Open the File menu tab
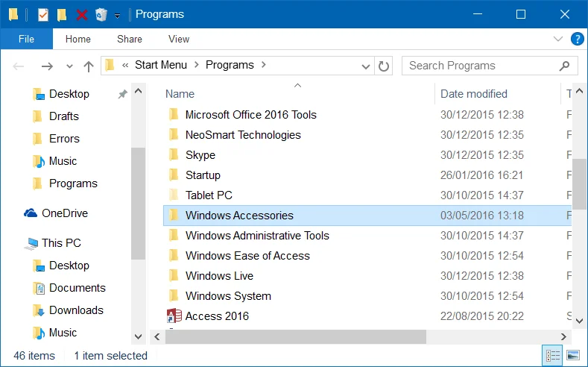Viewport: 588px width, 367px height. coord(26,39)
